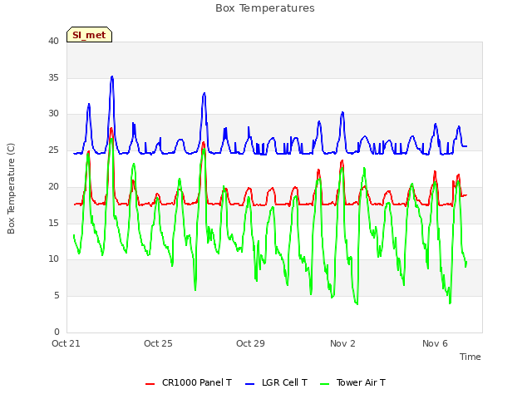The image size is (532, 399).
Task: Toggle the CR1000 Panel T legend entry
Action: pyautogui.click(x=189, y=382)
